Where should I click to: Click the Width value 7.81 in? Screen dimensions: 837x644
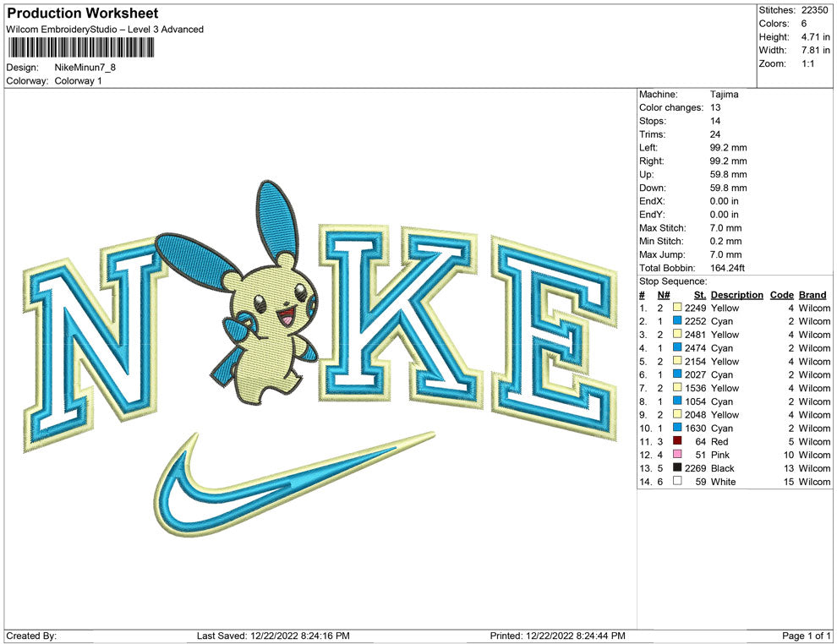[x=815, y=50]
